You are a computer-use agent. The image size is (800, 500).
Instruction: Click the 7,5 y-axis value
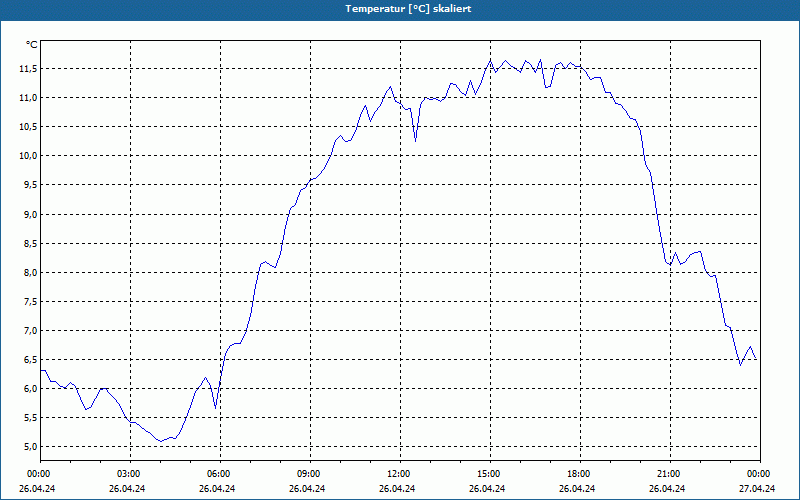tap(30, 302)
